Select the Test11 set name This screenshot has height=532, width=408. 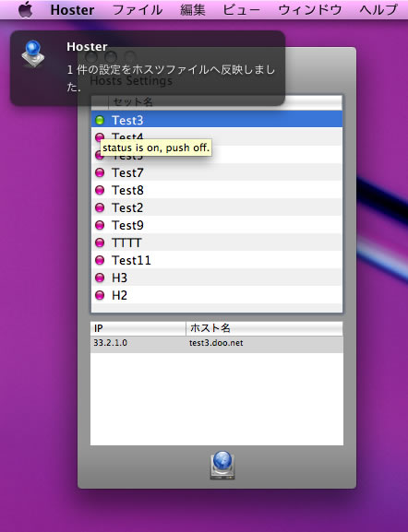(x=131, y=260)
